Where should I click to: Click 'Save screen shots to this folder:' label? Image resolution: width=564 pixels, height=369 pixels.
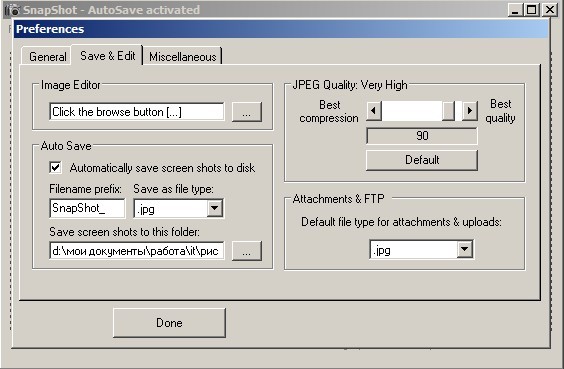coord(124,232)
